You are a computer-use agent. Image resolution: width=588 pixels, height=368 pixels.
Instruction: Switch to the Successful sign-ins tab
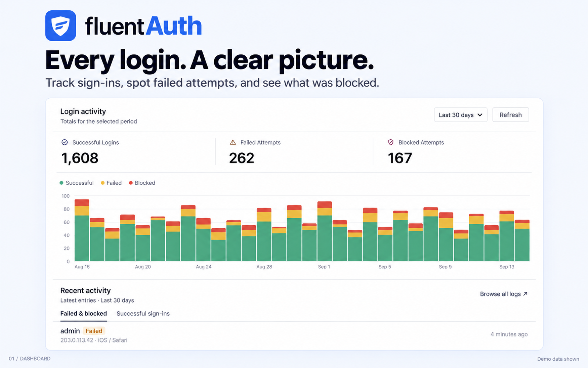coord(143,314)
